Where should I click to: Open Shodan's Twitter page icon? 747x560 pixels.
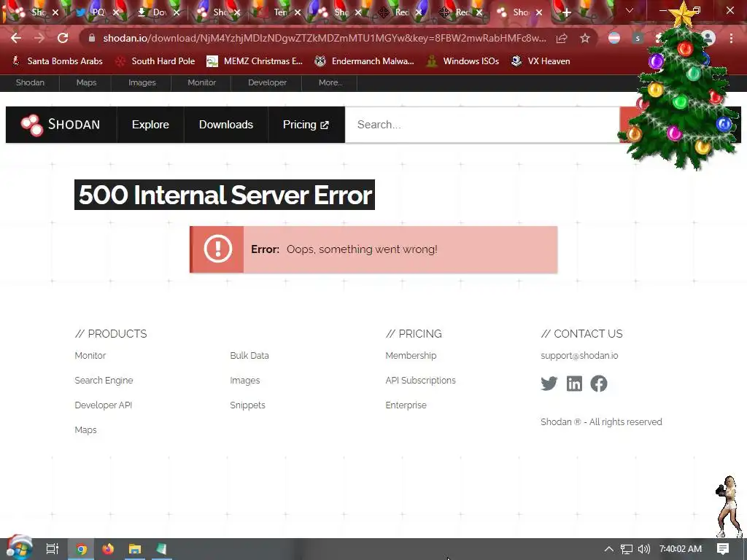(549, 384)
